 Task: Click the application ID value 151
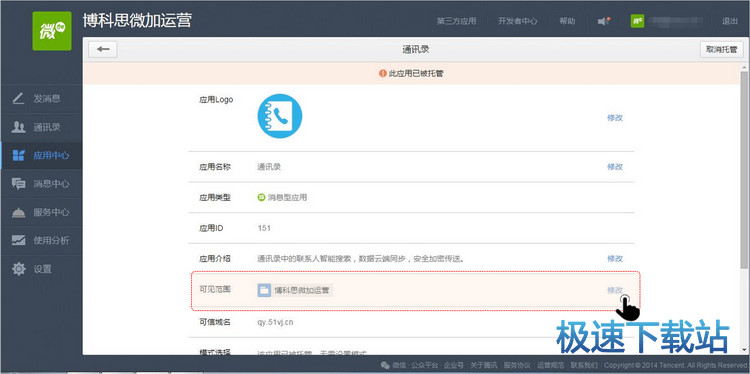[264, 228]
